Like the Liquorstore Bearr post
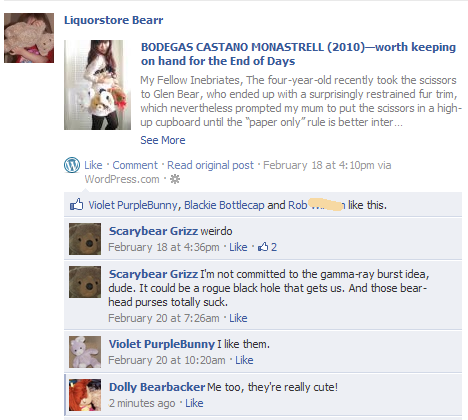Viewport: 468px width, 420px height. 93,165
